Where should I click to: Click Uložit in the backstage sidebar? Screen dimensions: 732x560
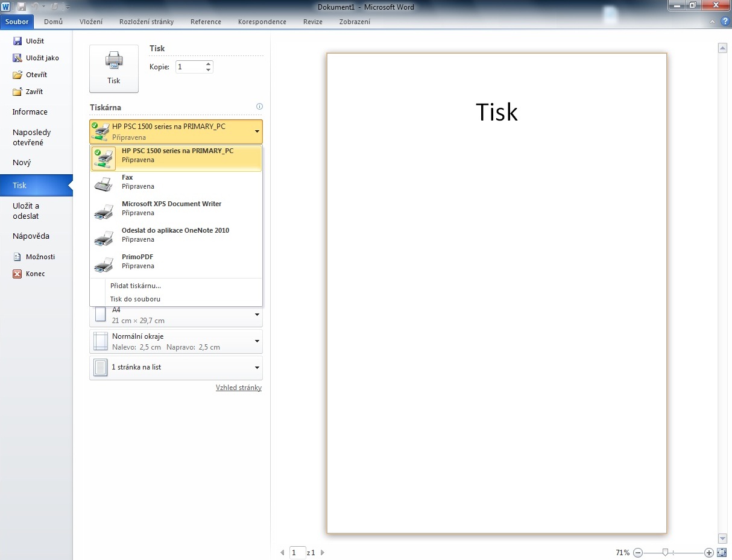click(x=28, y=41)
